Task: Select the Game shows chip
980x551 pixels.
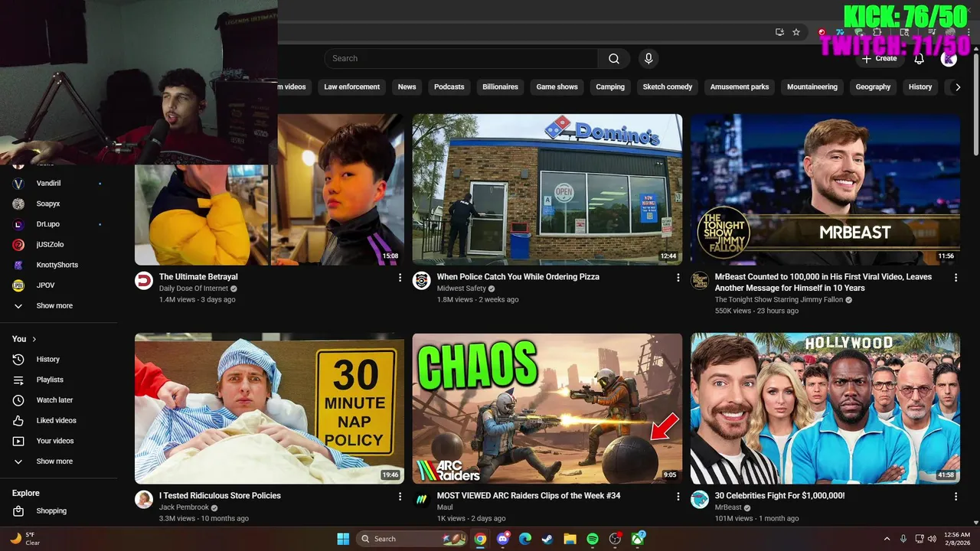Action: coord(557,87)
